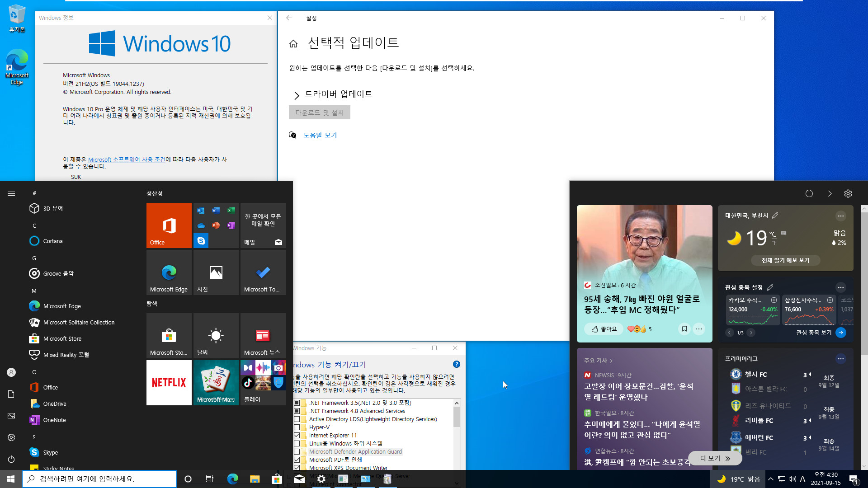Click the orange Office tile
This screenshot has width=868, height=488.
(169, 225)
